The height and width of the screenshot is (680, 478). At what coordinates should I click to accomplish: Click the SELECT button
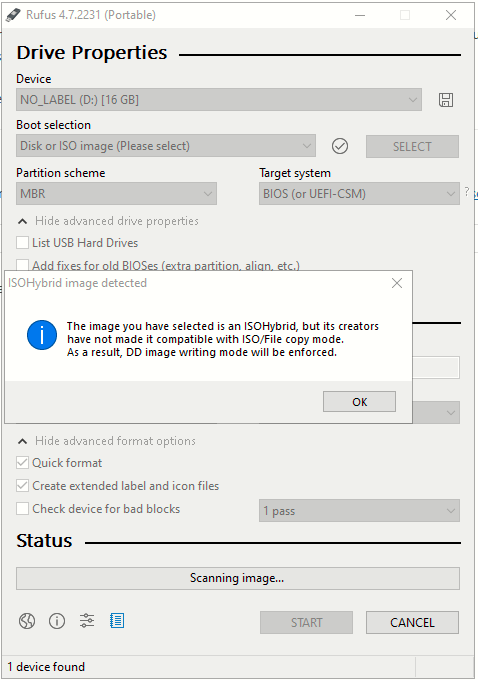(412, 147)
